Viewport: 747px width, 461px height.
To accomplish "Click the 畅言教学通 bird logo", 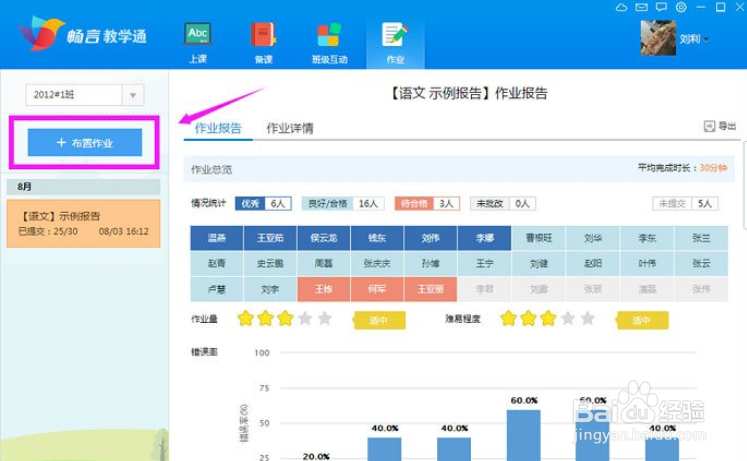I will click(x=41, y=33).
